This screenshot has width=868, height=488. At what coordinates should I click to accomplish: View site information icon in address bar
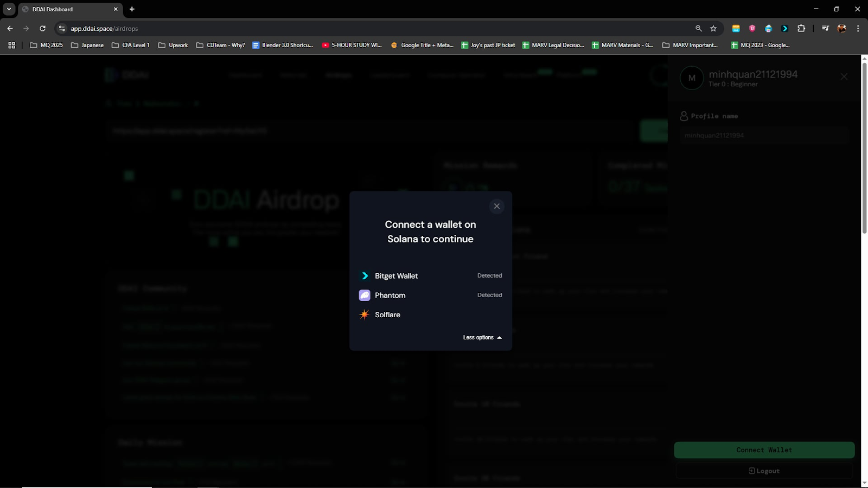pyautogui.click(x=62, y=28)
